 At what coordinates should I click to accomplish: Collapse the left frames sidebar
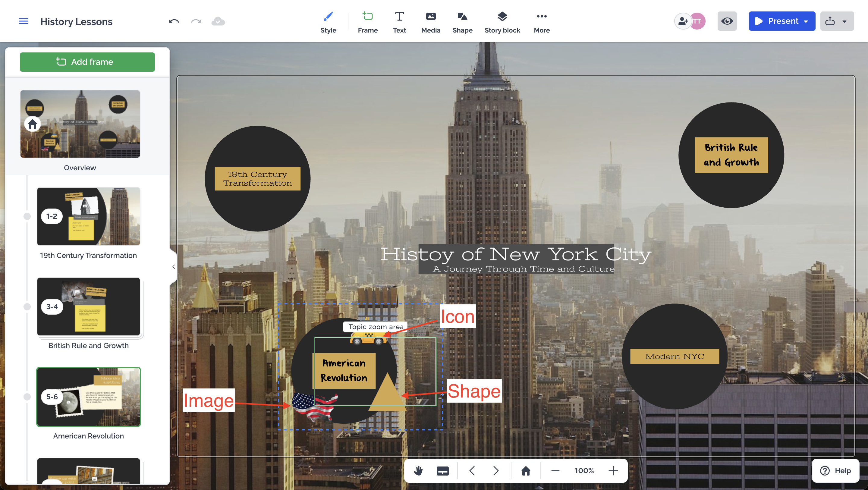pyautogui.click(x=174, y=267)
